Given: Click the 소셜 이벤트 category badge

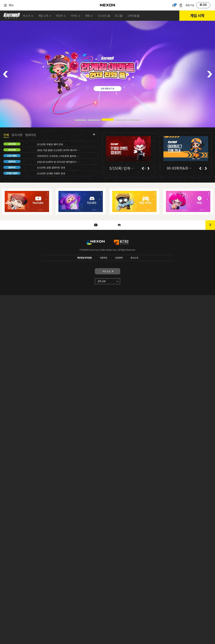Looking at the screenshot, I should coord(12,156).
